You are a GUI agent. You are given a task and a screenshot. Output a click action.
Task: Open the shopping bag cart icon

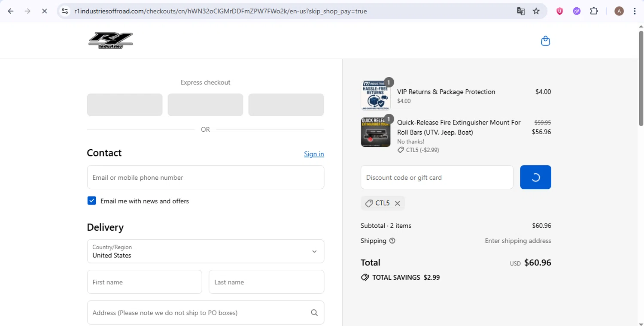545,41
